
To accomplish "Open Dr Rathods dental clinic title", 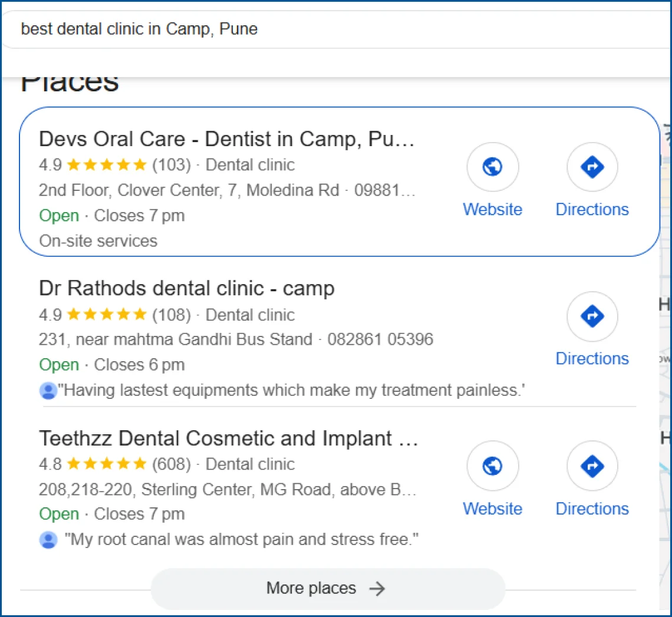I will coord(186,288).
